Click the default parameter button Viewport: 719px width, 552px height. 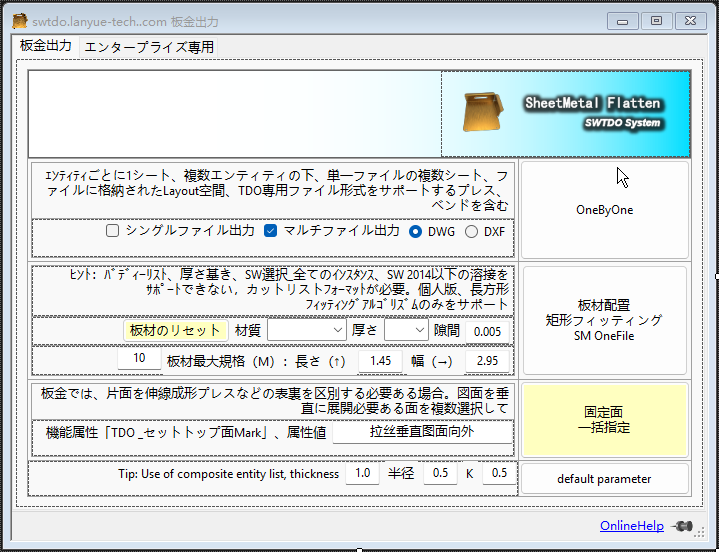click(605, 479)
